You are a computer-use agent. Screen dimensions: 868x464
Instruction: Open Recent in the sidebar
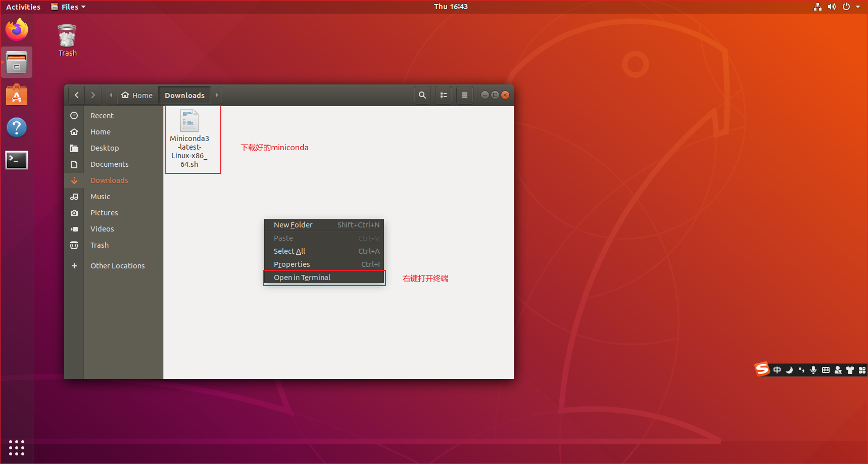[114, 116]
